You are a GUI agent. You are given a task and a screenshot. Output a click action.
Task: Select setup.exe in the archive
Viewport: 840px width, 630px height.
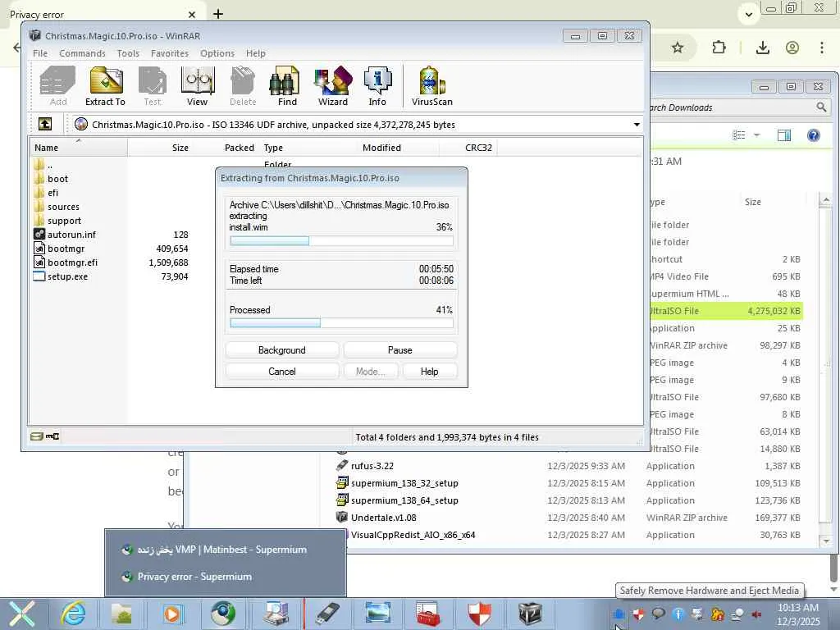click(x=61, y=276)
